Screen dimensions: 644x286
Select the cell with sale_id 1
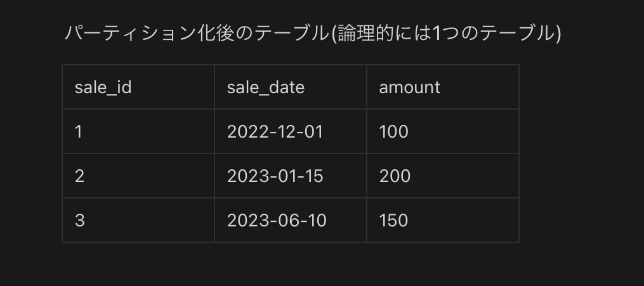[x=138, y=131]
